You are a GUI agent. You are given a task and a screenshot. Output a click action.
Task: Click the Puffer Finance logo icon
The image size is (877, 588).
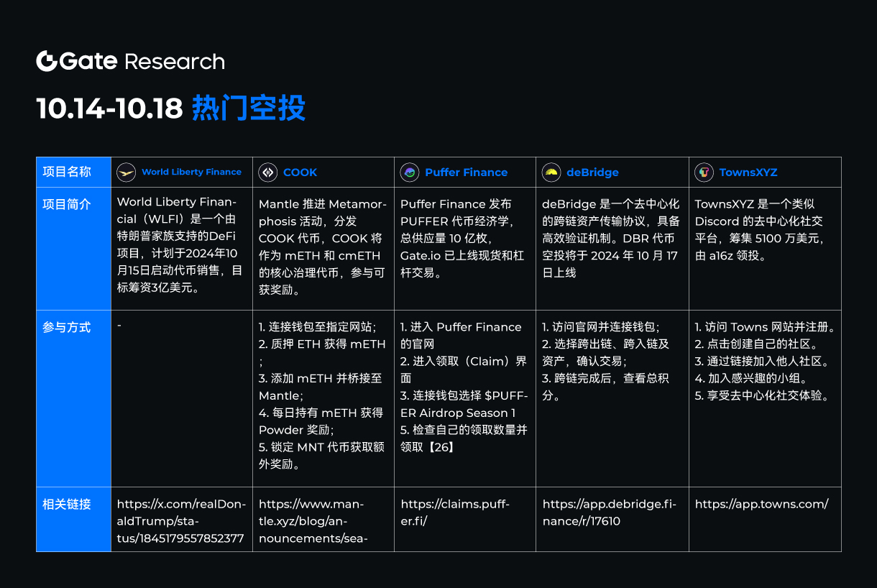[410, 173]
